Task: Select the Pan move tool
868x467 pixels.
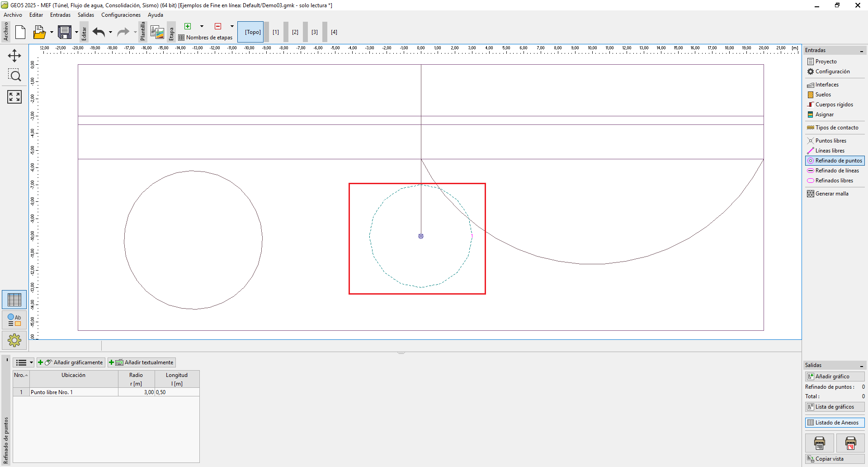Action: coord(14,56)
